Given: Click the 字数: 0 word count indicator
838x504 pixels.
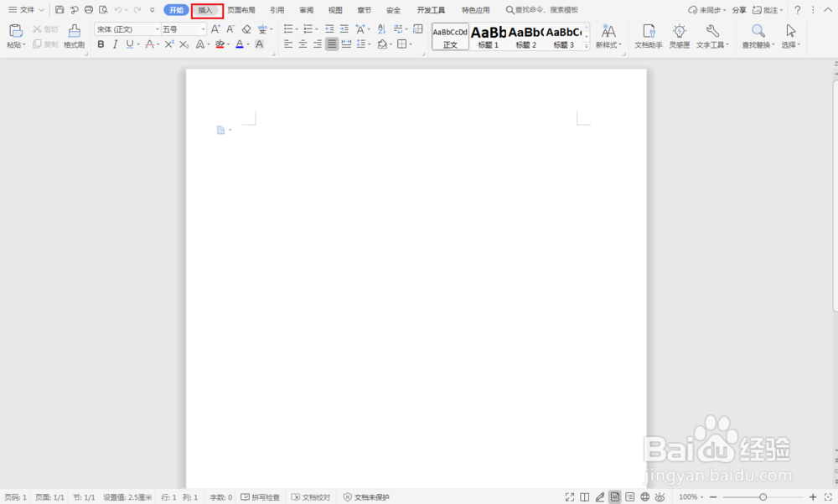Looking at the screenshot, I should pyautogui.click(x=220, y=497).
